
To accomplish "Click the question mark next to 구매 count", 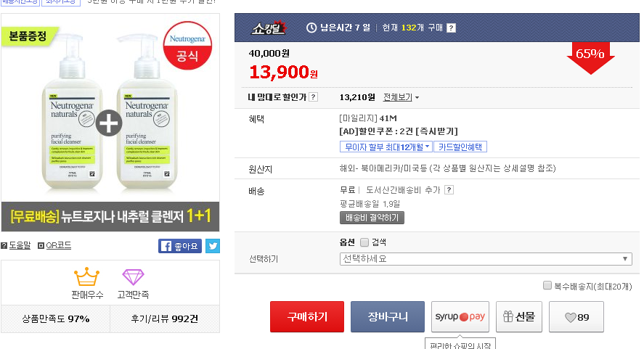I will 451,28.
